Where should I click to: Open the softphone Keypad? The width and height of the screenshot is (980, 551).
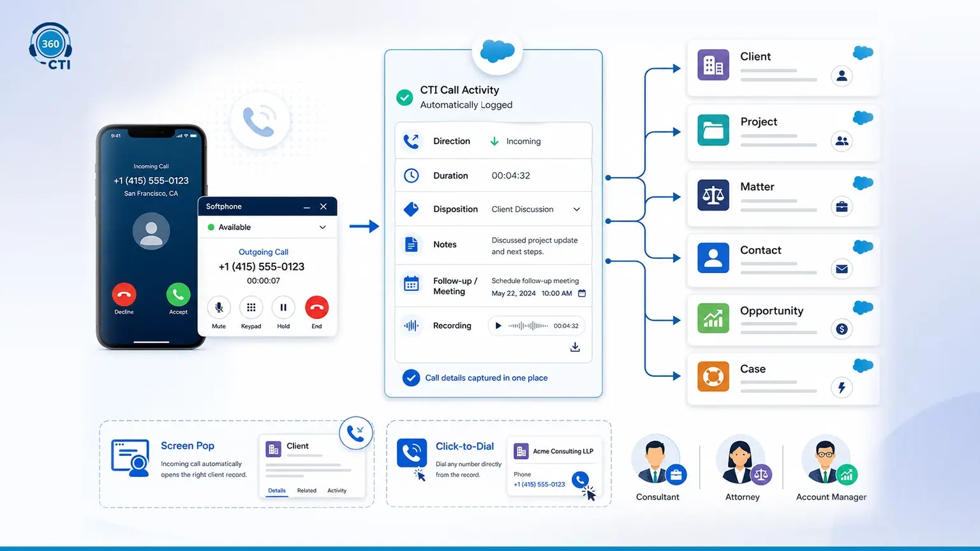point(251,307)
